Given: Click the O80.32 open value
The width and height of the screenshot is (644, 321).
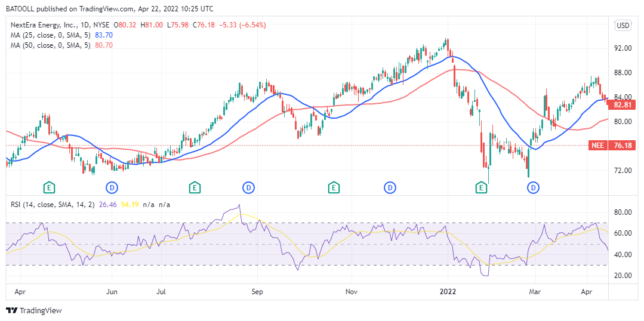Looking at the screenshot, I should (126, 25).
